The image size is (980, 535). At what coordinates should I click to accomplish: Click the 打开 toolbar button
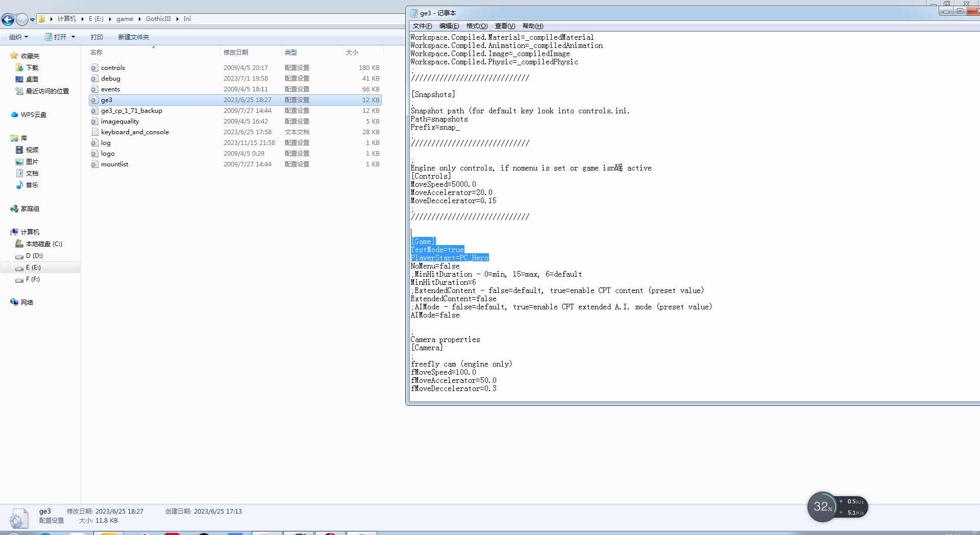[x=56, y=37]
